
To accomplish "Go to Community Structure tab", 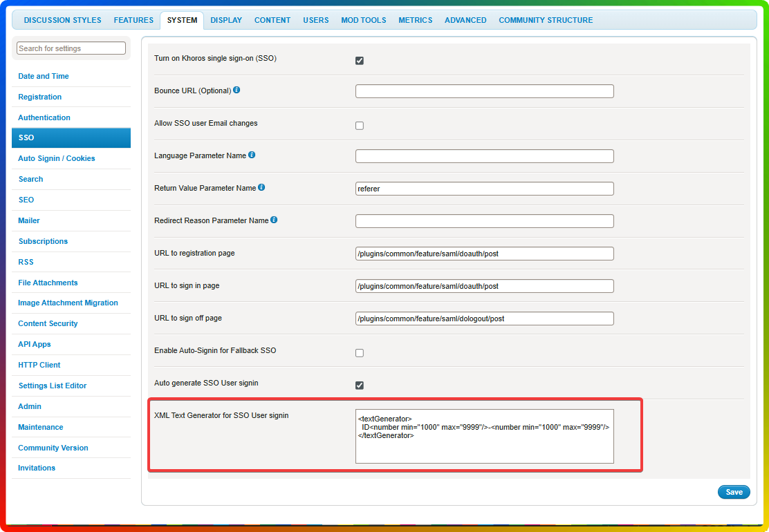I will (546, 20).
